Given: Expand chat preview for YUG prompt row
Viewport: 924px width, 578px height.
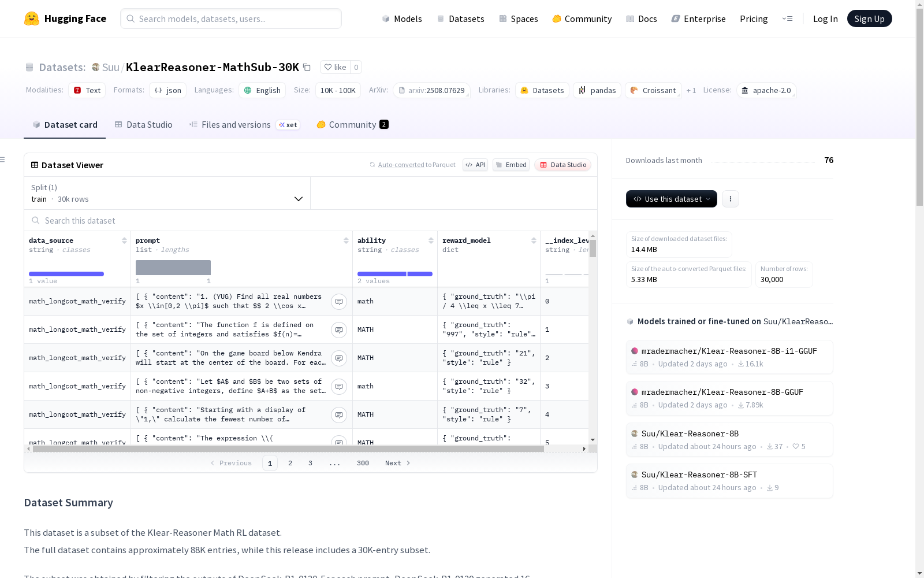Looking at the screenshot, I should (x=339, y=301).
